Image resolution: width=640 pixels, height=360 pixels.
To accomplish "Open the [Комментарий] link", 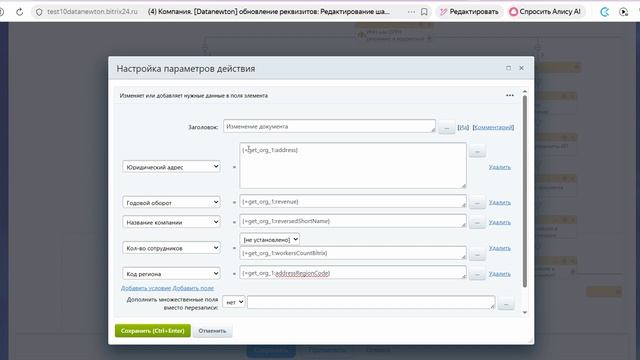I will tap(493, 127).
